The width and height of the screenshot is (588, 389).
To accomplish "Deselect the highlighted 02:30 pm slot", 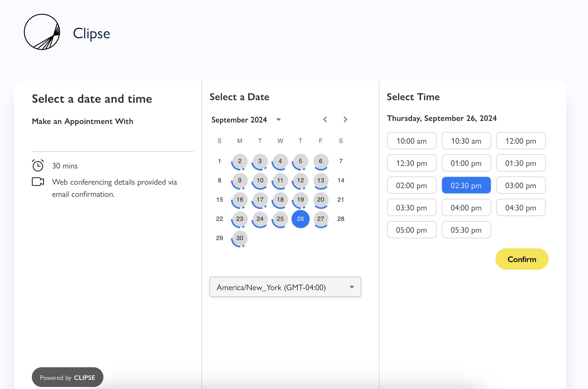I will click(x=466, y=185).
